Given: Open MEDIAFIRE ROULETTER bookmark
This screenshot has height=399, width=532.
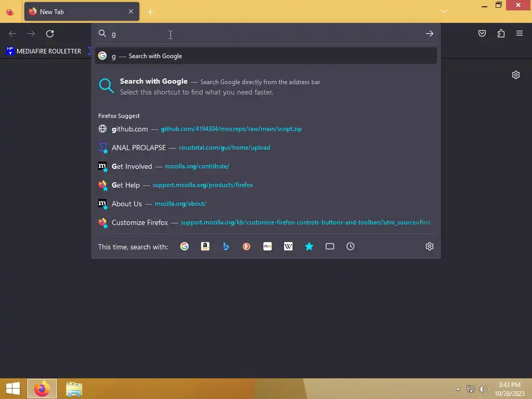Looking at the screenshot, I should pyautogui.click(x=44, y=51).
